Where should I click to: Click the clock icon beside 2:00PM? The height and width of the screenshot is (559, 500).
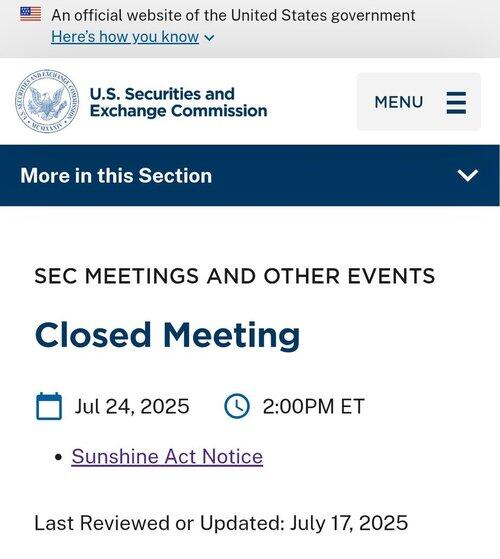[x=237, y=406]
